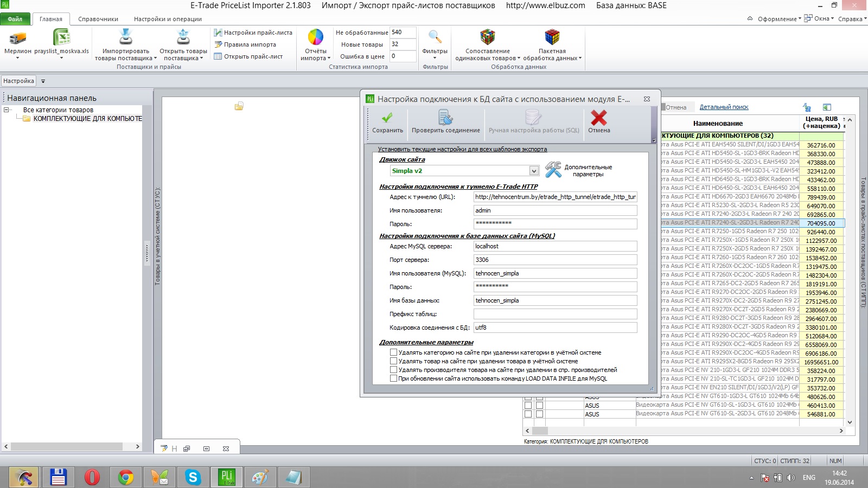Select the КОМПЛЕКТУЮЩИЕ ДЛЯ КОМПЬЮТЕРОВ tree category

87,119
